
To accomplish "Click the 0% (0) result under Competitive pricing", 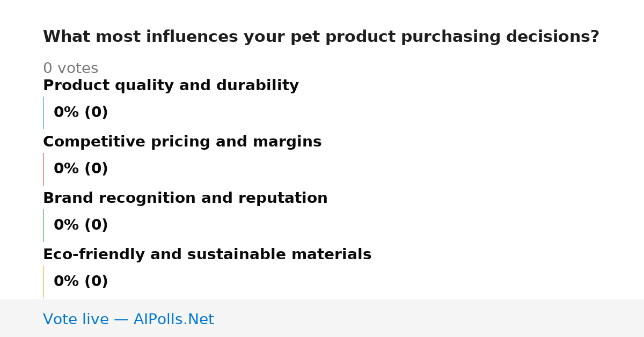I will pos(80,169).
